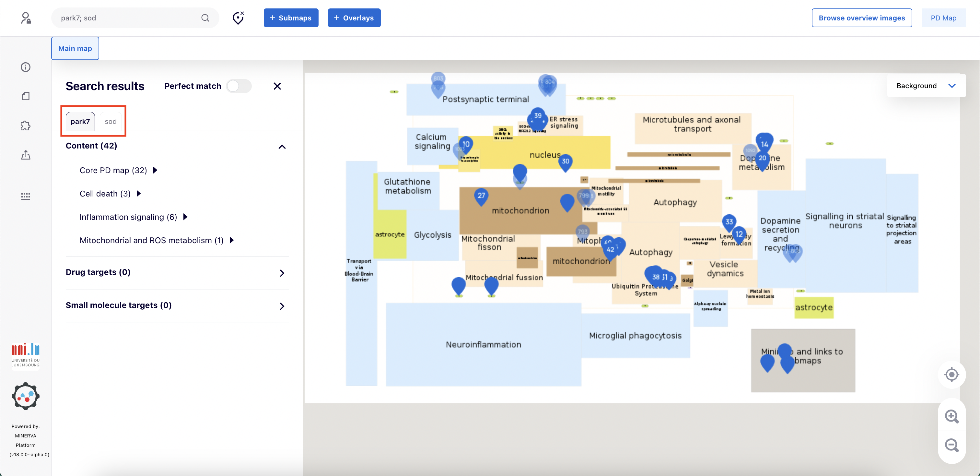Click the map zoom out icon
980x476 pixels.
(951, 445)
